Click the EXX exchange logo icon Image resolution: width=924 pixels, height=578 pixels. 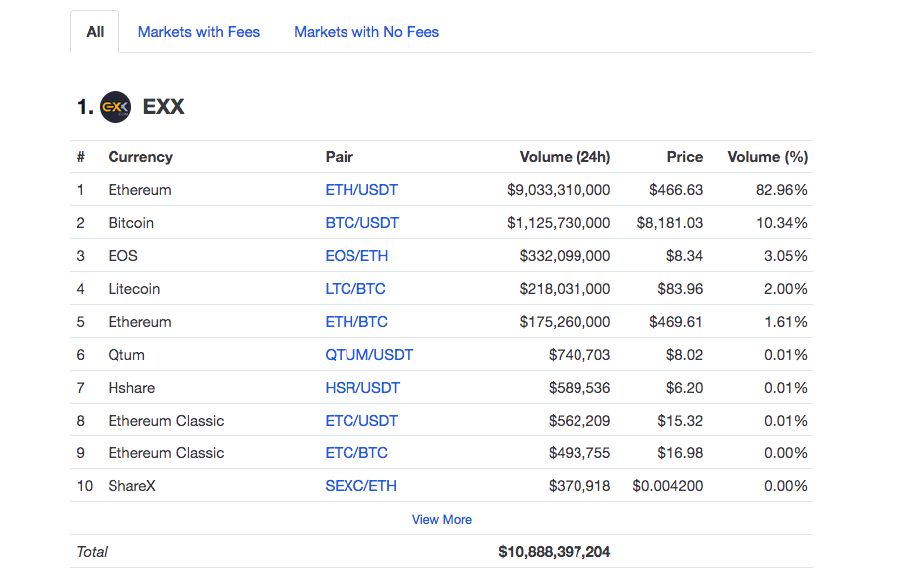pyautogui.click(x=115, y=107)
